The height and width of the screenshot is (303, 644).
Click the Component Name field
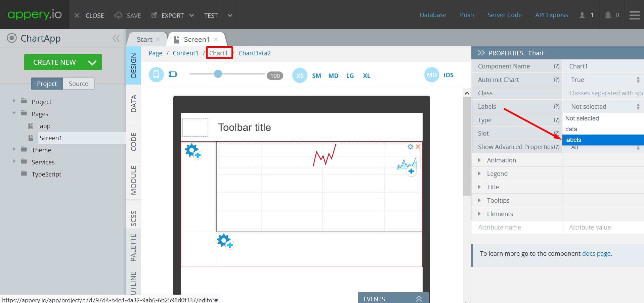pos(604,66)
